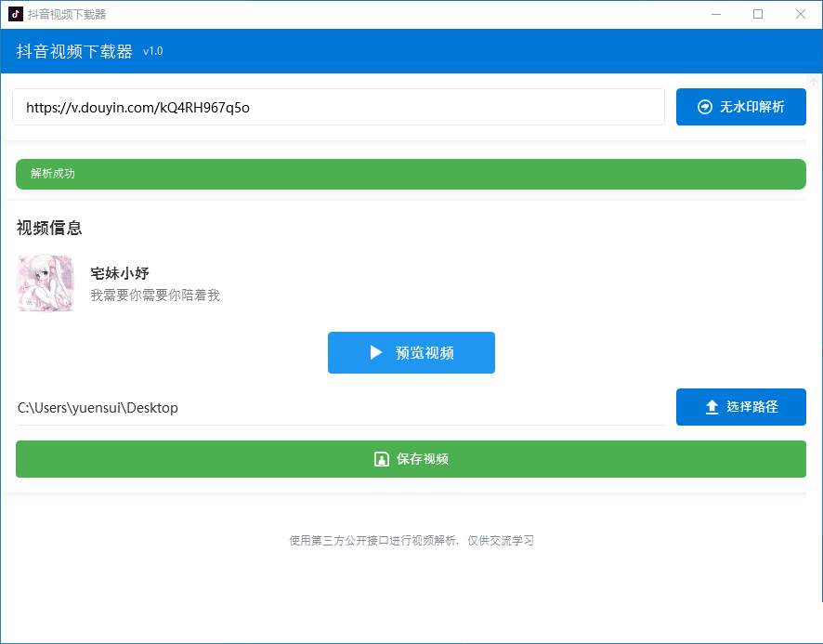Viewport: 823px width, 644px height.
Task: Choose a folder via 选择路径
Action: (740, 406)
